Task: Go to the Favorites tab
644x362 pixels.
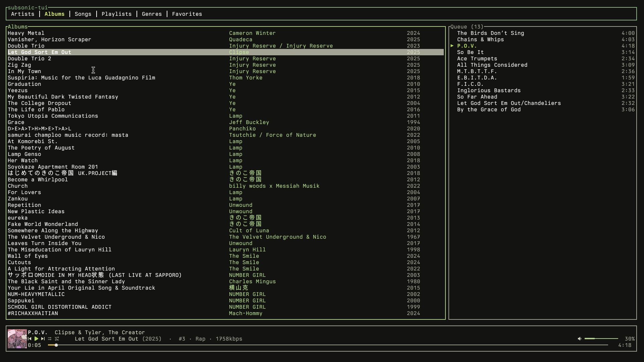Action: (x=187, y=14)
